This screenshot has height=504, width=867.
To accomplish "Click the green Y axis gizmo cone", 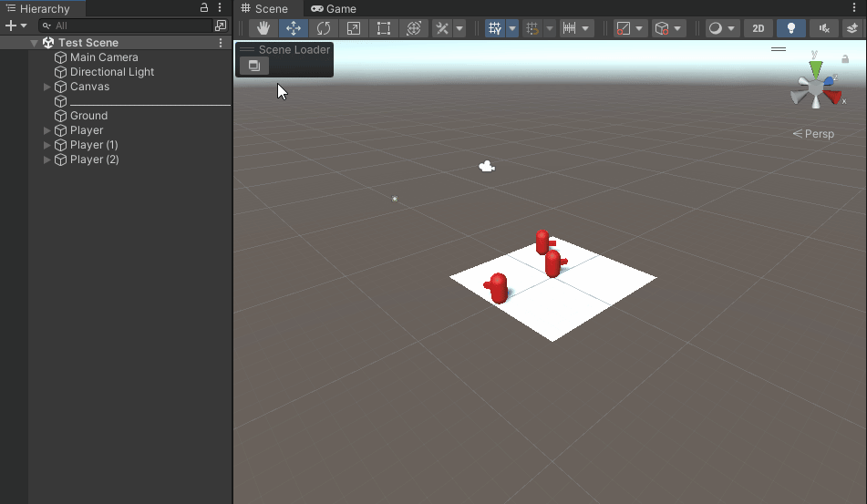I will pyautogui.click(x=816, y=69).
